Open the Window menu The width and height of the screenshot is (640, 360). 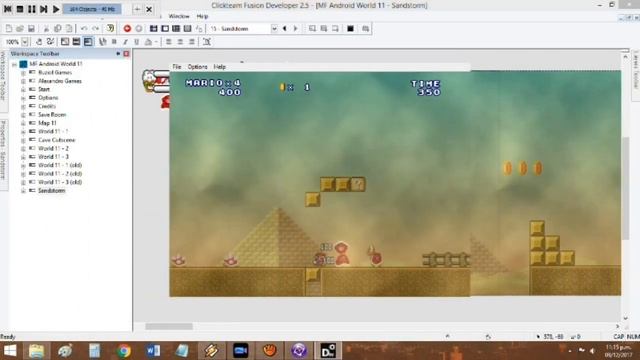tap(179, 16)
